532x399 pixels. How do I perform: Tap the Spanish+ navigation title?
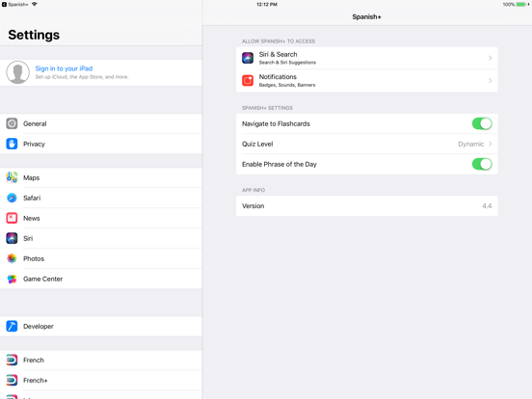(366, 16)
